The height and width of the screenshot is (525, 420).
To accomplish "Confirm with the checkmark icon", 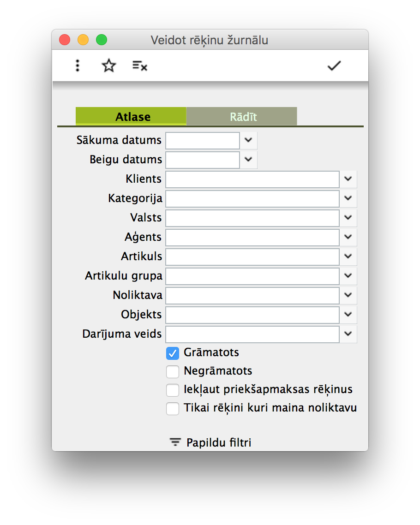I will tap(334, 66).
